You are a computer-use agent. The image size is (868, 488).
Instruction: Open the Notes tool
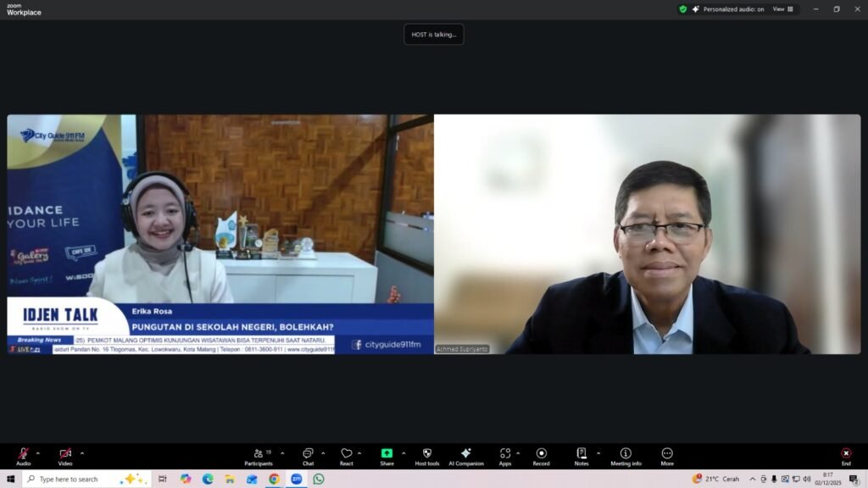point(581,456)
